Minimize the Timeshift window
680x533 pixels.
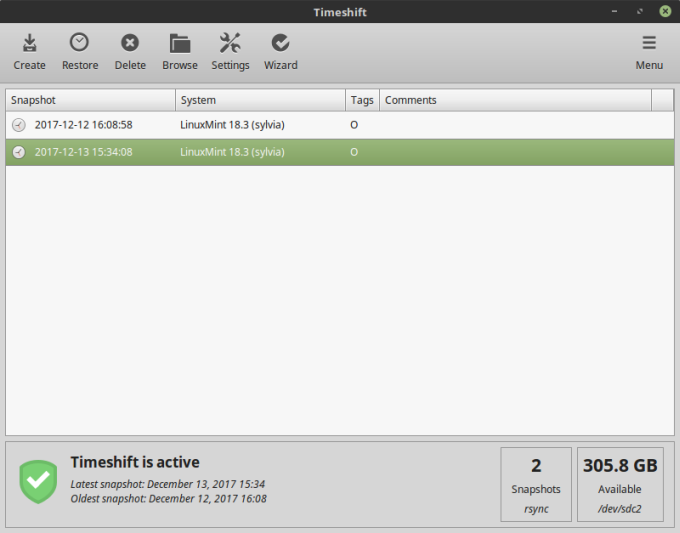614,11
